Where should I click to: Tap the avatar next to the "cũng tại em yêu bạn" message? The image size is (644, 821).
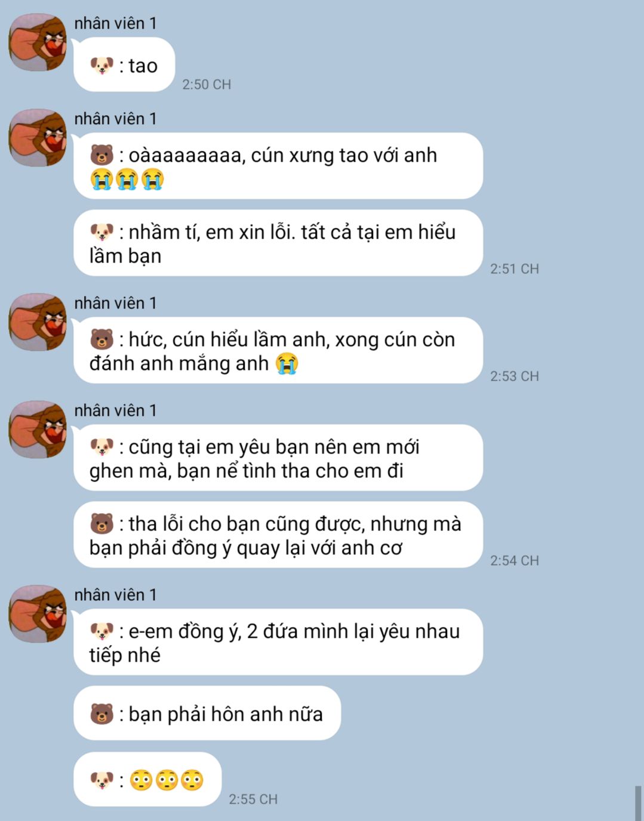(37, 430)
